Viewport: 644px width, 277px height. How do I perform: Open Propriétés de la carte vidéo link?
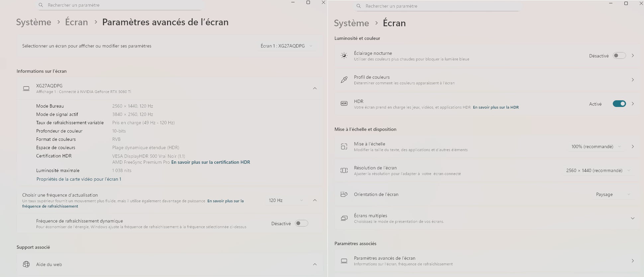tap(79, 179)
